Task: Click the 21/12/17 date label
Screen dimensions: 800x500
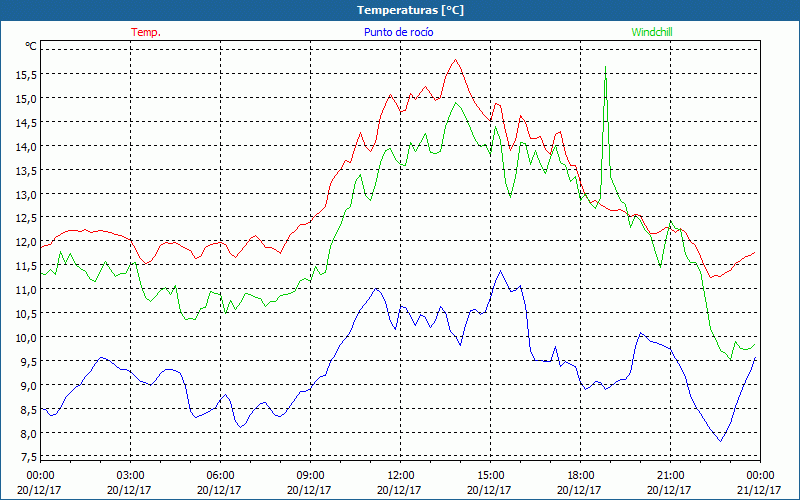Action: click(759, 490)
